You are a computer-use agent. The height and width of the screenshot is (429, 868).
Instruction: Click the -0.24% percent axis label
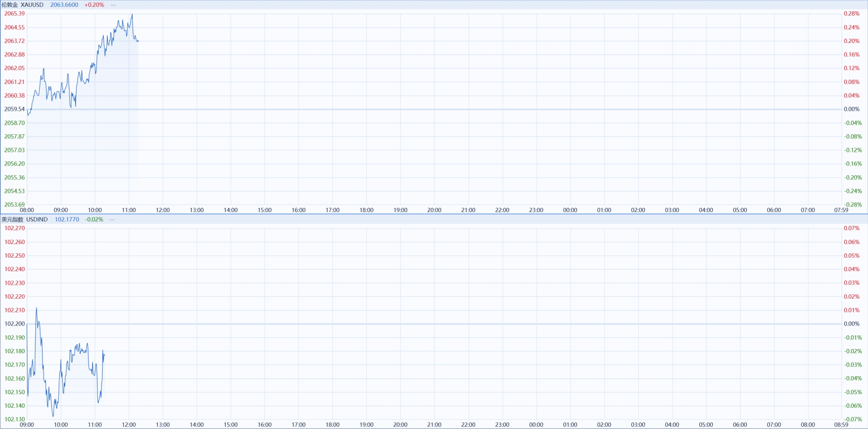point(853,191)
